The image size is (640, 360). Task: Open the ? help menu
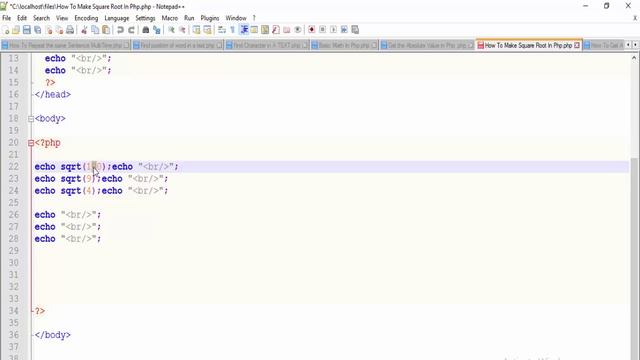(254, 18)
